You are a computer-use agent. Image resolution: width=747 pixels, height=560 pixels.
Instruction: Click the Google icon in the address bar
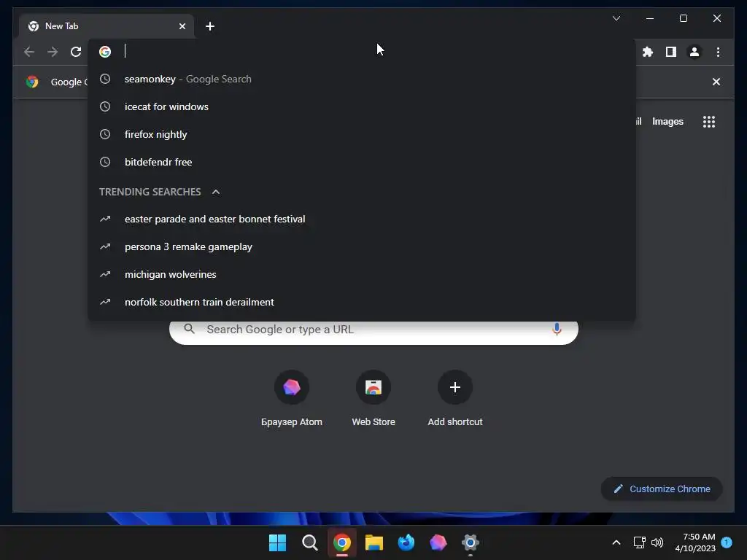pyautogui.click(x=105, y=52)
